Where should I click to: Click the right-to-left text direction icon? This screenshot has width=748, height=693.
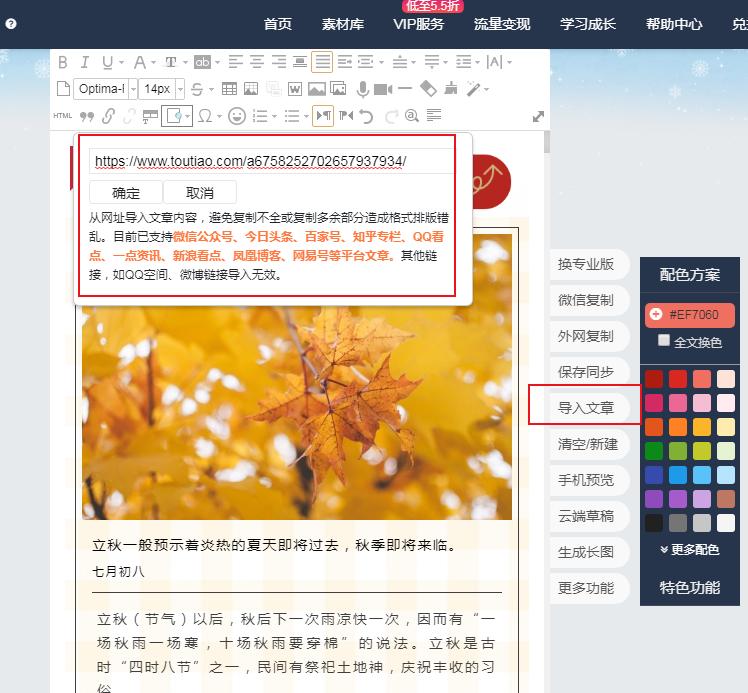346,116
